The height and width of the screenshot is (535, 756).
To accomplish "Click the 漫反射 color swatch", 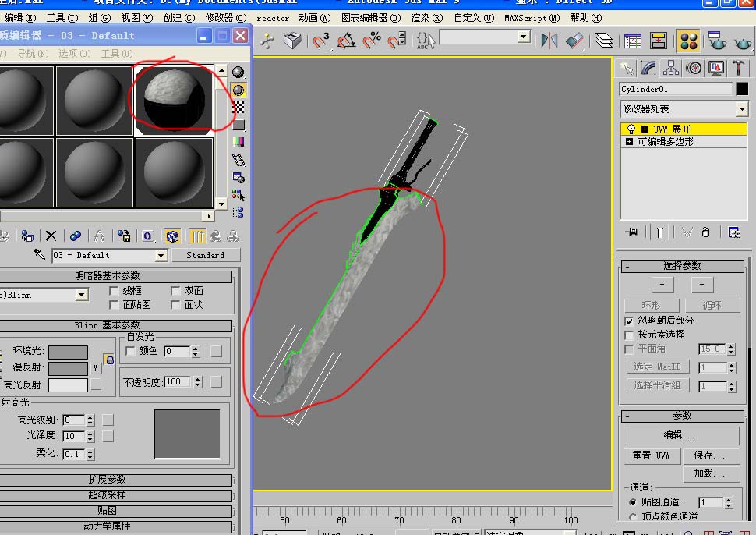I will 68,368.
